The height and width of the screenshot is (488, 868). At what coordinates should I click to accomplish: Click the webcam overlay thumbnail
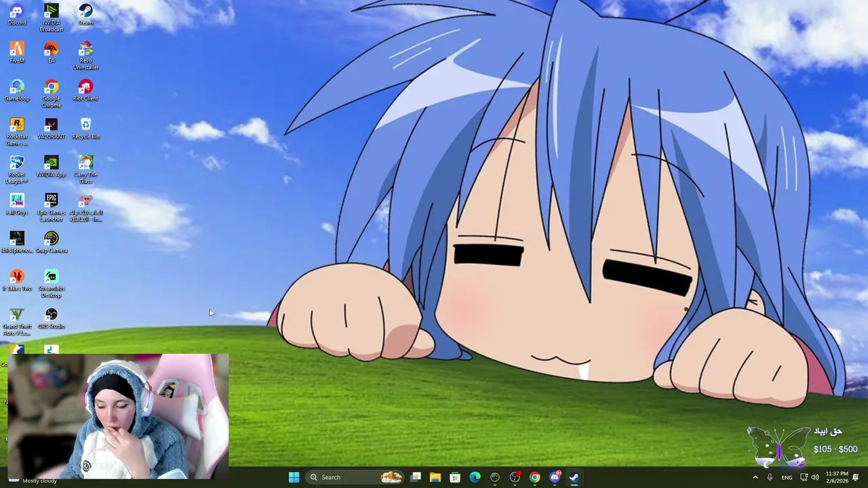coord(118,416)
